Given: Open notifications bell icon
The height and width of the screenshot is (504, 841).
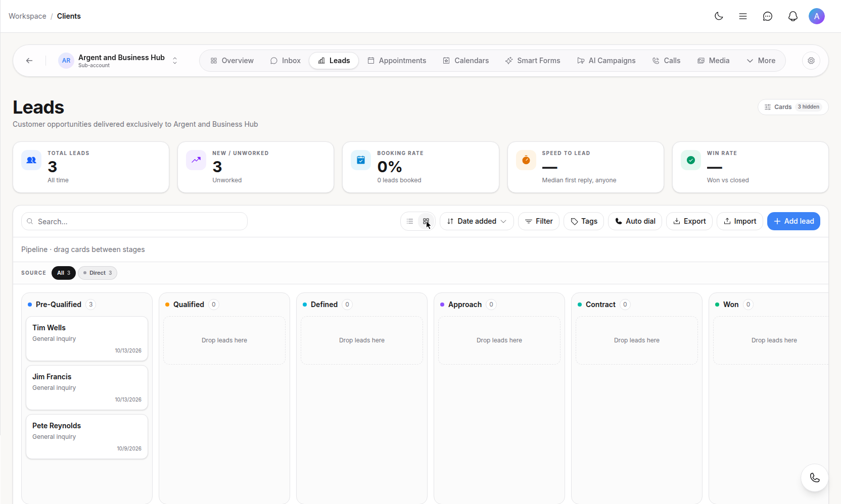Looking at the screenshot, I should 793,16.
